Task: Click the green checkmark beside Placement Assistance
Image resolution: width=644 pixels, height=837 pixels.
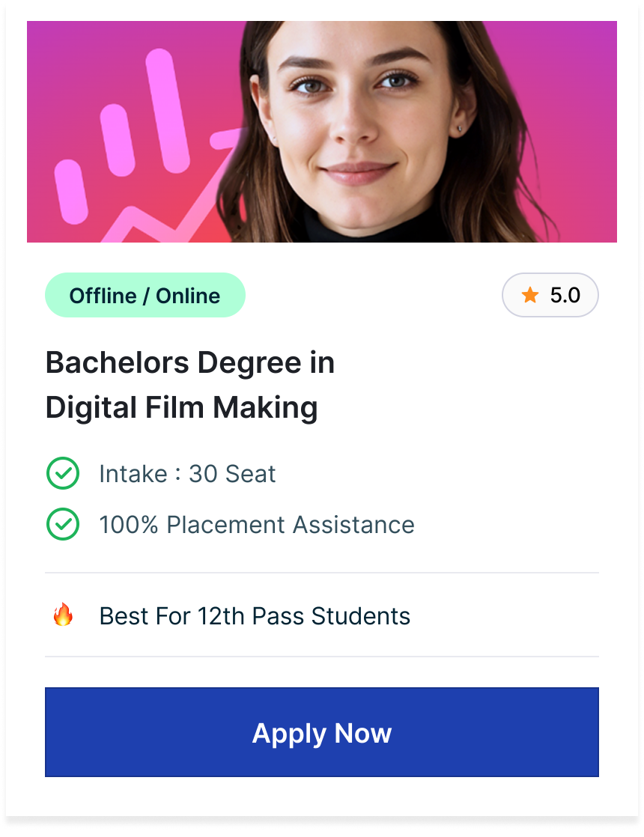Action: [63, 525]
